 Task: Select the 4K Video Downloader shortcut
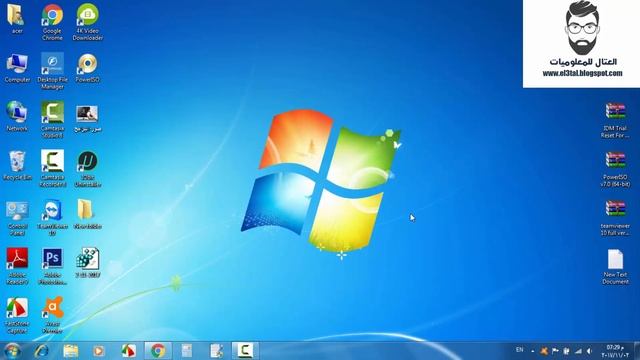coord(87,22)
